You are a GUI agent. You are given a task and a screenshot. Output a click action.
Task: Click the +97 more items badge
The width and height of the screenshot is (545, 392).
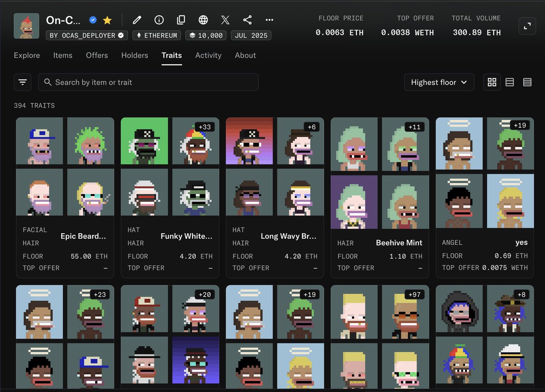[x=415, y=294]
